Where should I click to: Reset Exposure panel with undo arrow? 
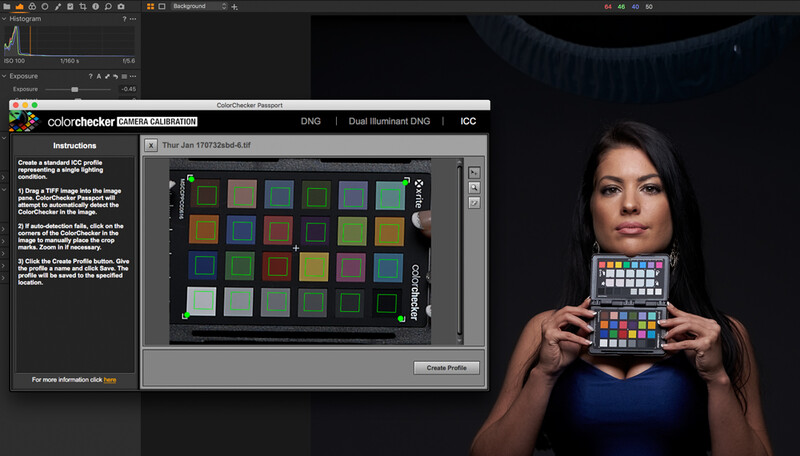click(x=115, y=77)
